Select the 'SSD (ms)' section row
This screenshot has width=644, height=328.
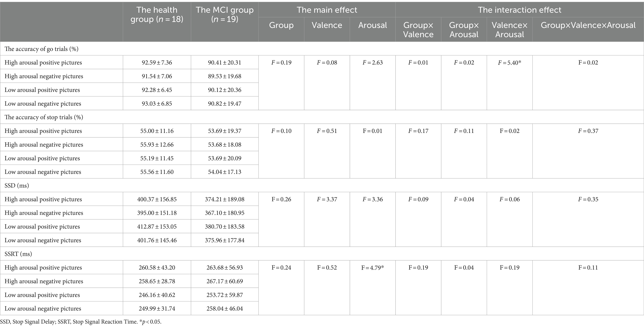322,185
